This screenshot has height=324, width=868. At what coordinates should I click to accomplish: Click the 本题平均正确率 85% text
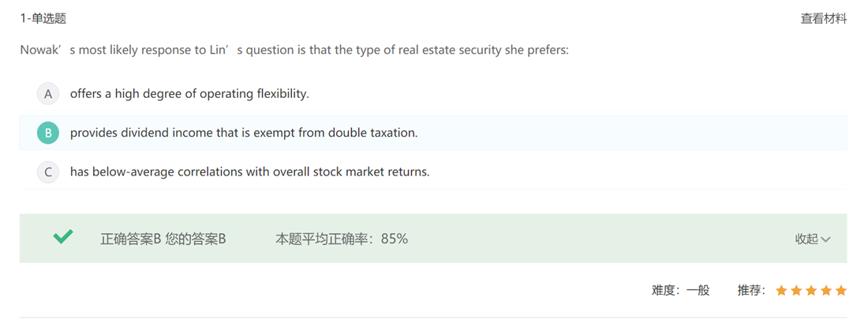pyautogui.click(x=342, y=239)
